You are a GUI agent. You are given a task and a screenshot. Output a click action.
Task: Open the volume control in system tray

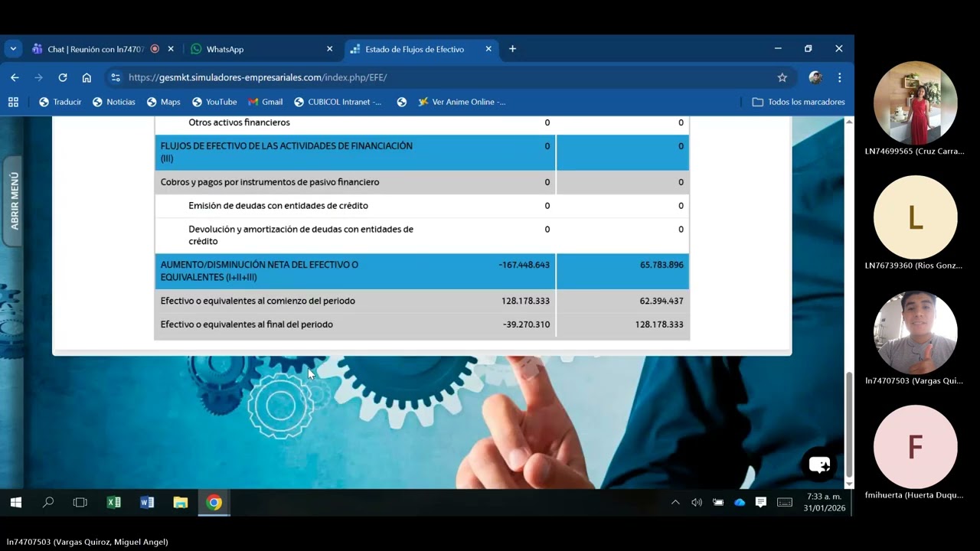coord(697,503)
